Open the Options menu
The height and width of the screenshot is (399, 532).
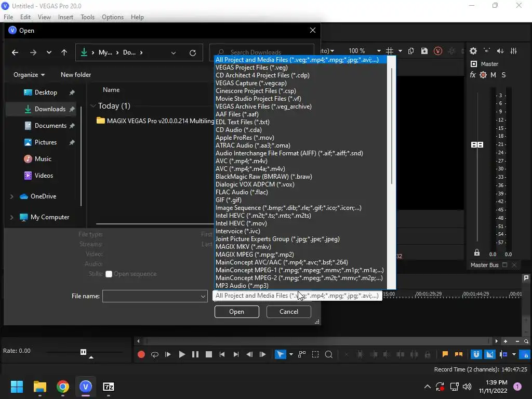tap(113, 17)
